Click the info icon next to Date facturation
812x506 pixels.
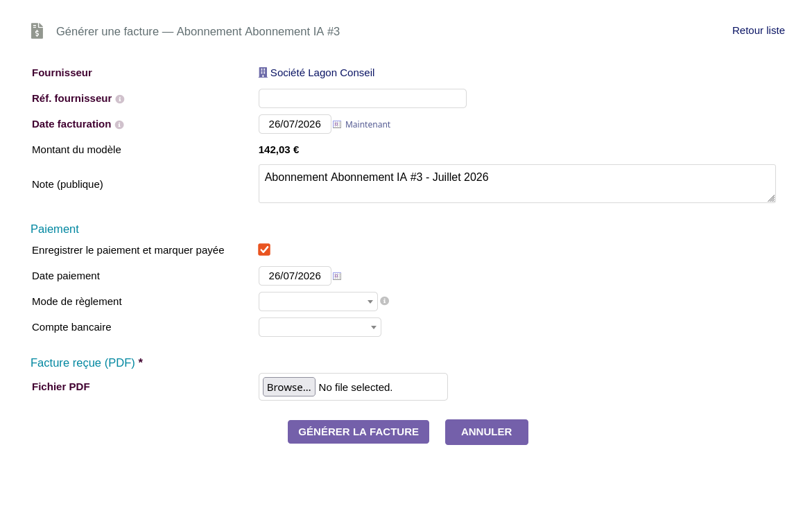pos(119,125)
